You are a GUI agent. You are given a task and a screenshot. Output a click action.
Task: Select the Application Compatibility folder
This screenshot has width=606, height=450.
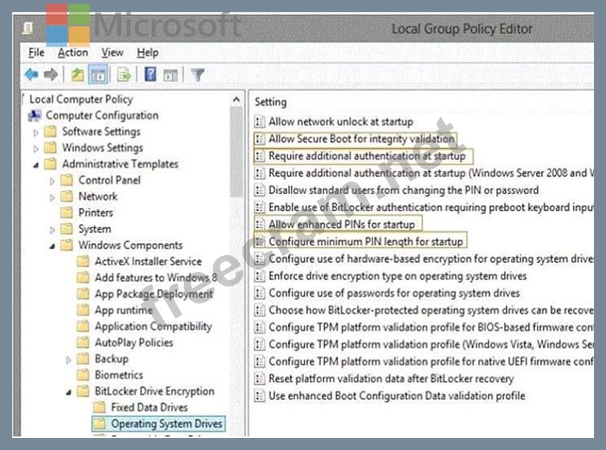pos(153,326)
